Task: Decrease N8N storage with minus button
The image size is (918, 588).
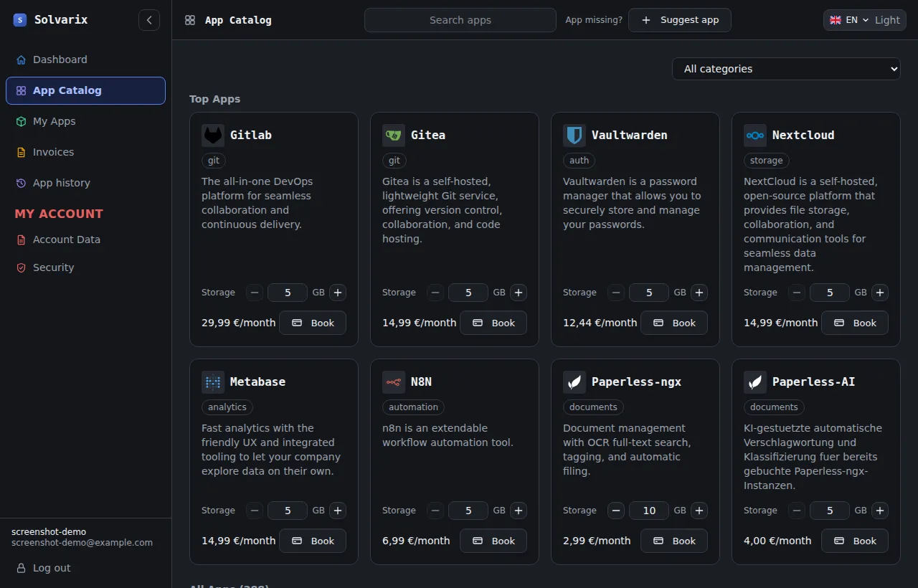Action: point(435,511)
